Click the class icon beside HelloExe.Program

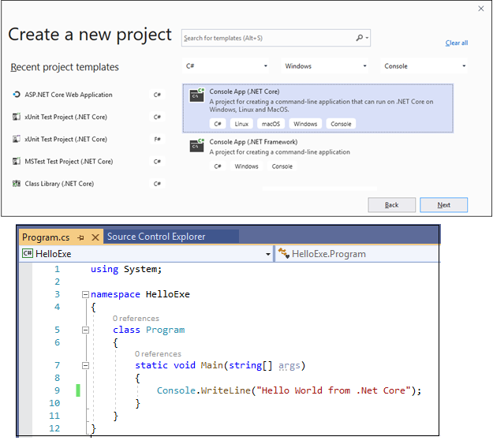[x=284, y=253]
